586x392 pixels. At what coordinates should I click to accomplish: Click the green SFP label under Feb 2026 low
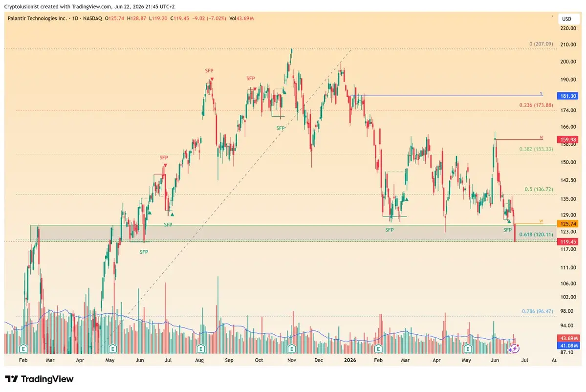coord(390,230)
